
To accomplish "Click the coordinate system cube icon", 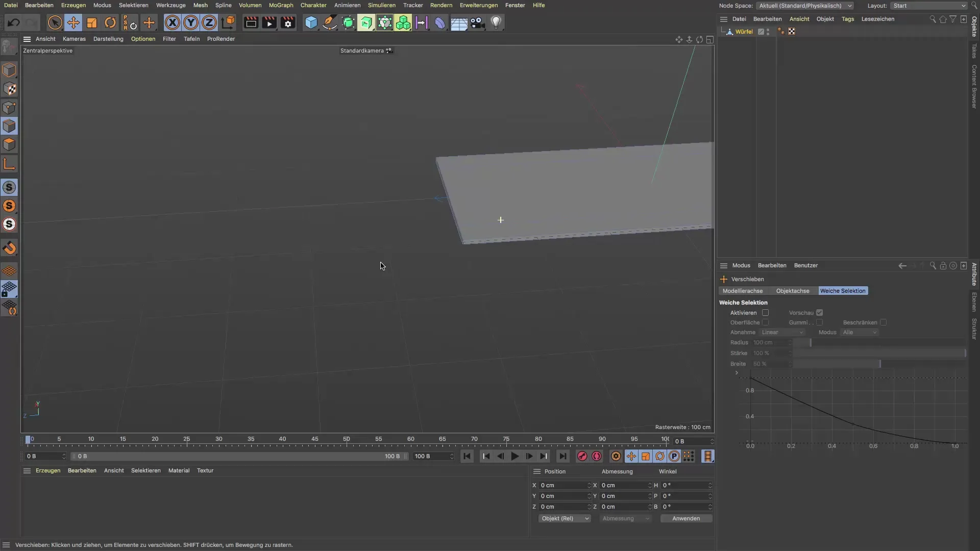I will point(228,22).
